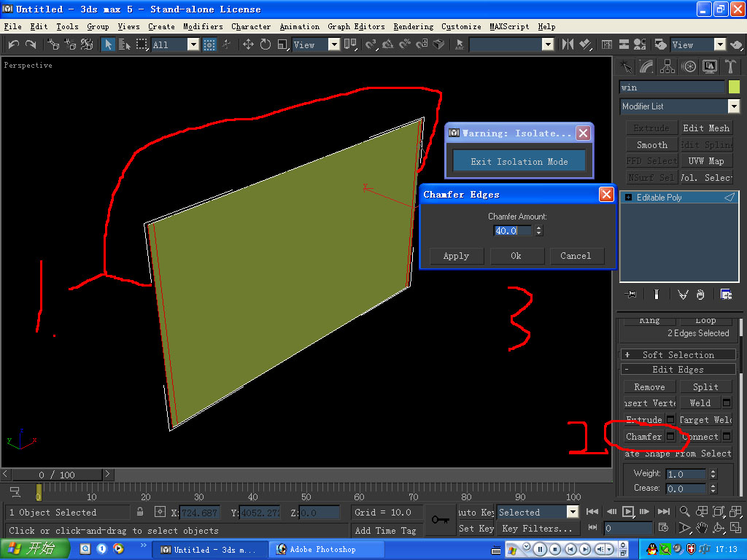This screenshot has height=560, width=747.
Task: Click the Edit Mesh modifier button
Action: point(706,128)
